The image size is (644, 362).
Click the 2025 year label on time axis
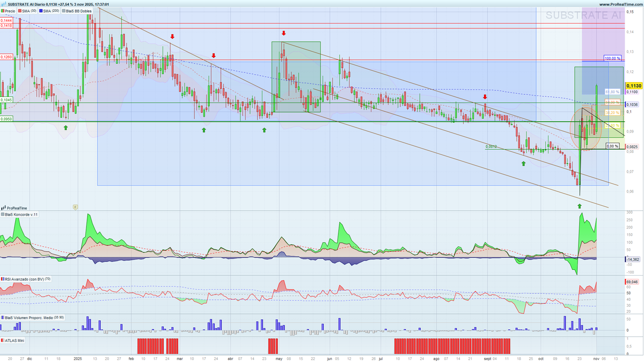[78, 358]
